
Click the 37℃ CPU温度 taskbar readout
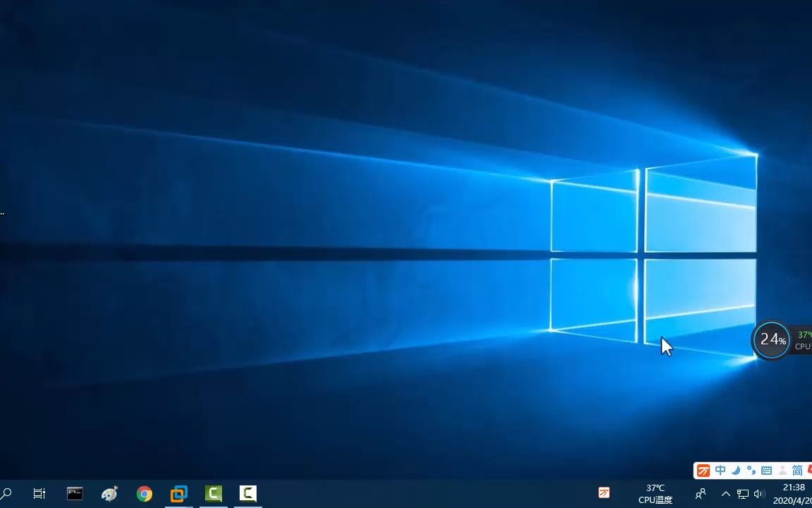coord(656,494)
